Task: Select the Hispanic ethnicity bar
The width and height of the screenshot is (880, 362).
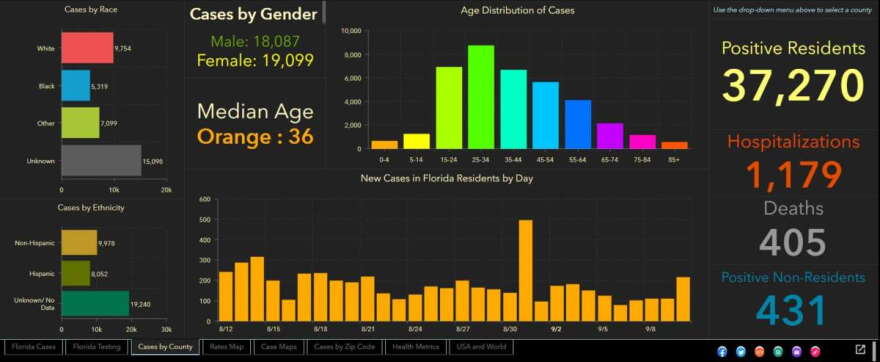Action: click(x=75, y=273)
